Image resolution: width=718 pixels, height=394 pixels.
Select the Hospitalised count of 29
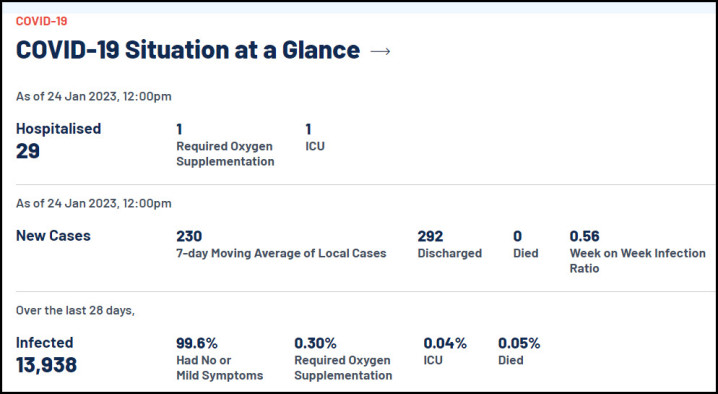pyautogui.click(x=28, y=151)
